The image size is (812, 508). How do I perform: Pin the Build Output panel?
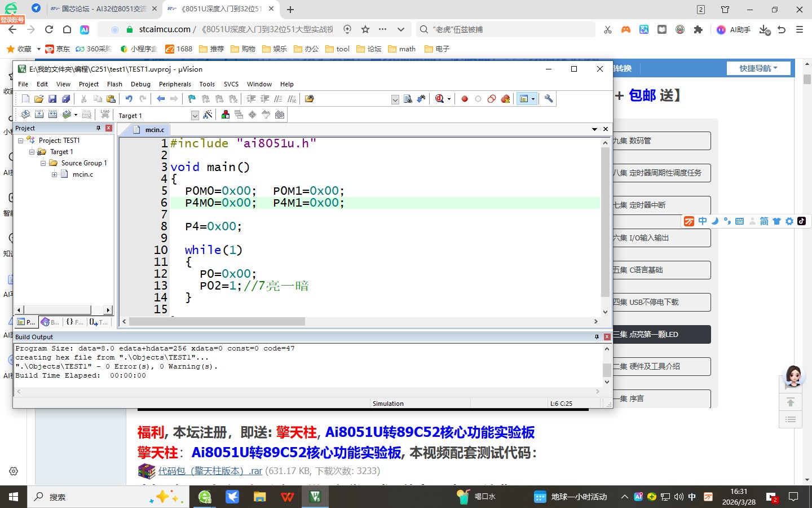[x=597, y=337]
